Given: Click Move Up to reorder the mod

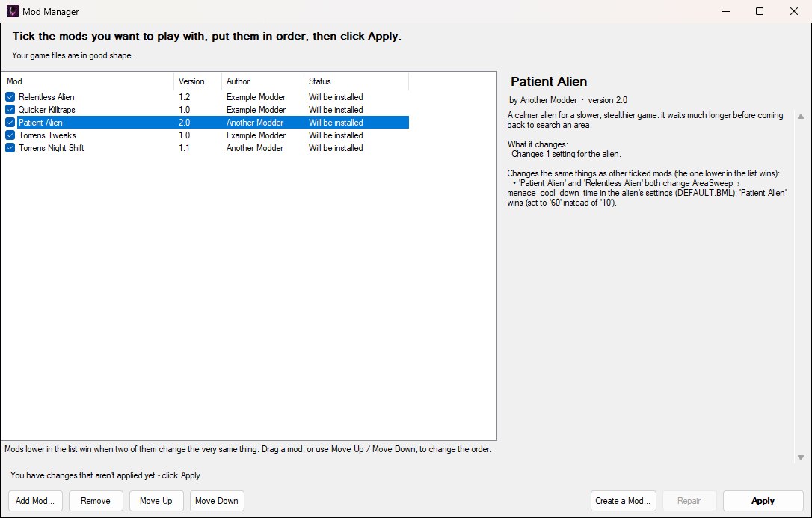Looking at the screenshot, I should [x=156, y=500].
